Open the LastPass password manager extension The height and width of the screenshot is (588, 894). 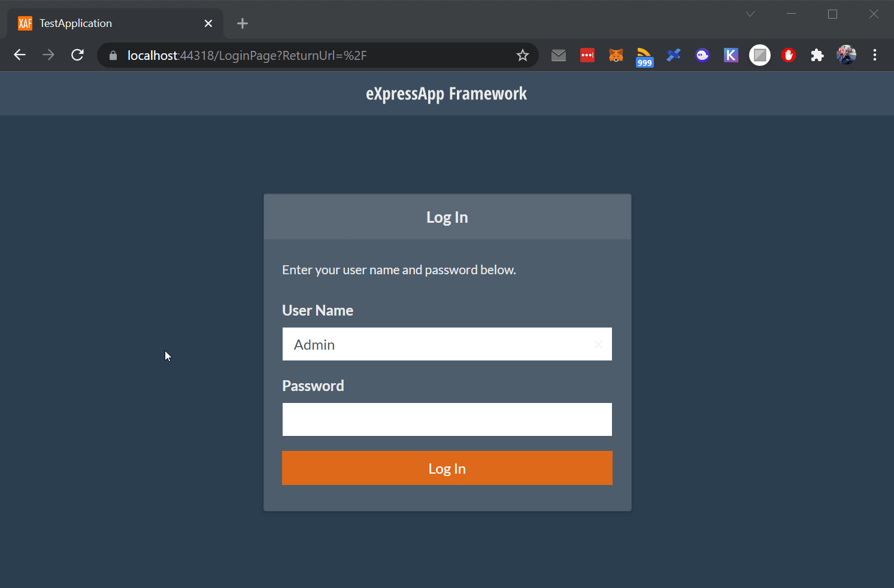coord(587,55)
